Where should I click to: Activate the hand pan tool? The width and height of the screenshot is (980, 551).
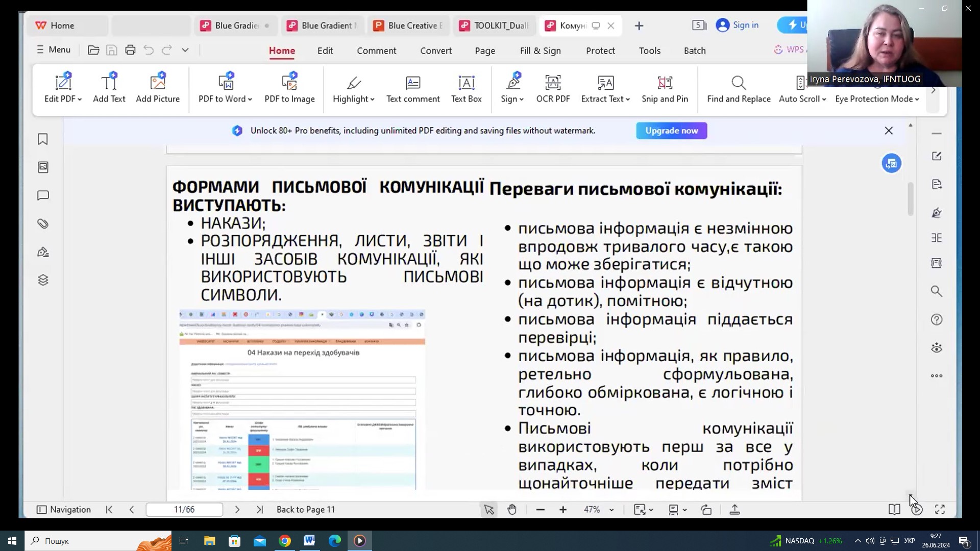tap(512, 510)
